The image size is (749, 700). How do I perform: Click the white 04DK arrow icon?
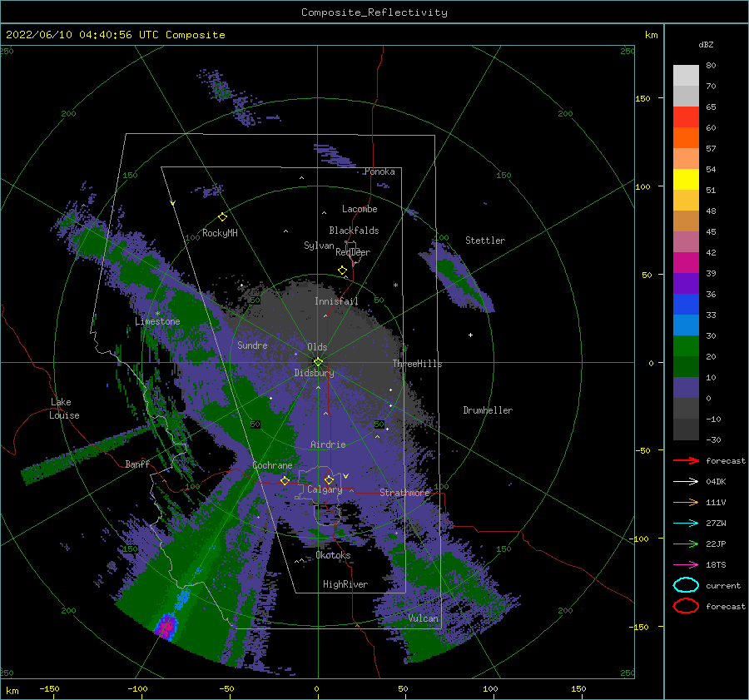pos(686,481)
